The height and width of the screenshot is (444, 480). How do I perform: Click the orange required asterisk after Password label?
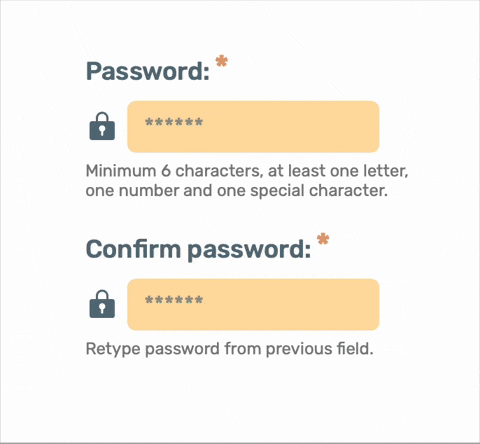point(222,61)
